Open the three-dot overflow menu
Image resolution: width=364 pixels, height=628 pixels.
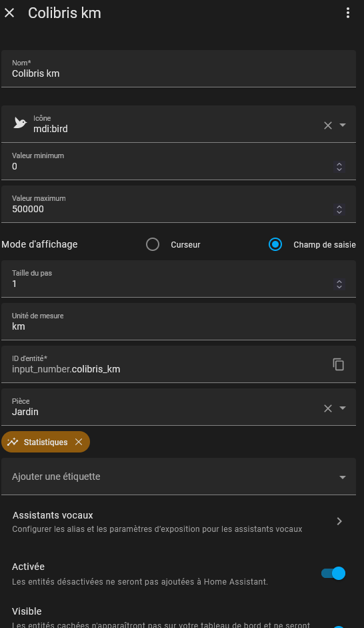[x=347, y=13]
